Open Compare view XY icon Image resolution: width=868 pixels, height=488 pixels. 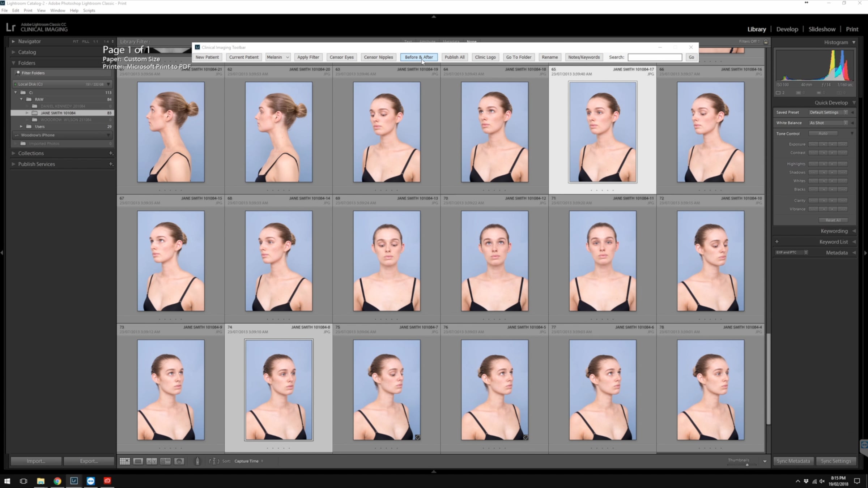152,461
